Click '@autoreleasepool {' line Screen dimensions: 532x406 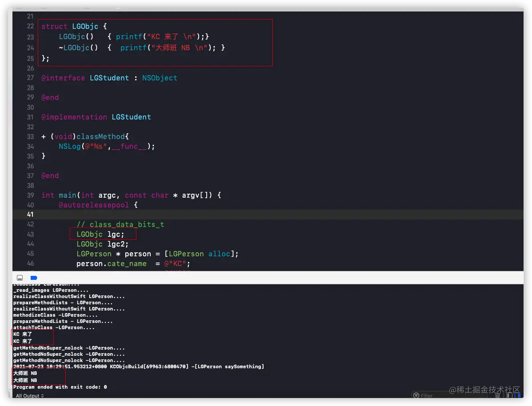[98, 205]
